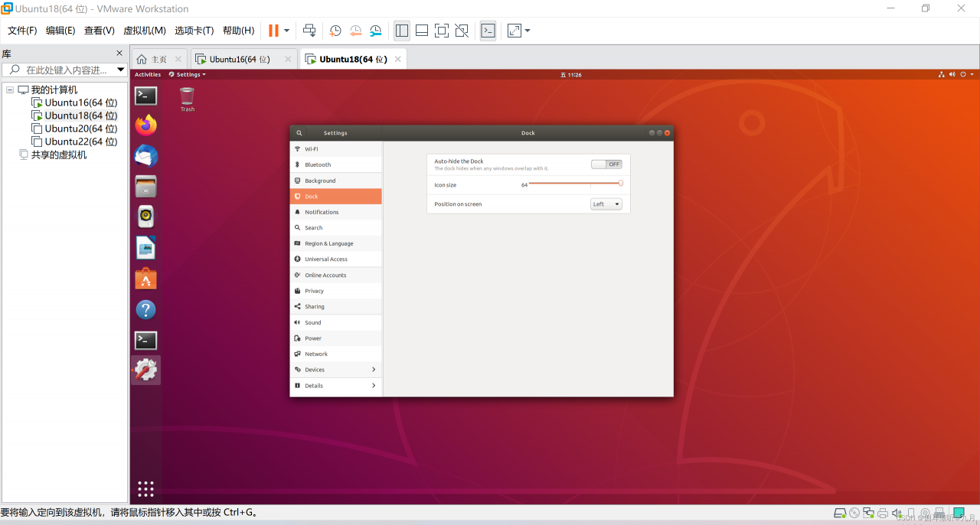Show Applications grid in the dock

[x=145, y=488]
